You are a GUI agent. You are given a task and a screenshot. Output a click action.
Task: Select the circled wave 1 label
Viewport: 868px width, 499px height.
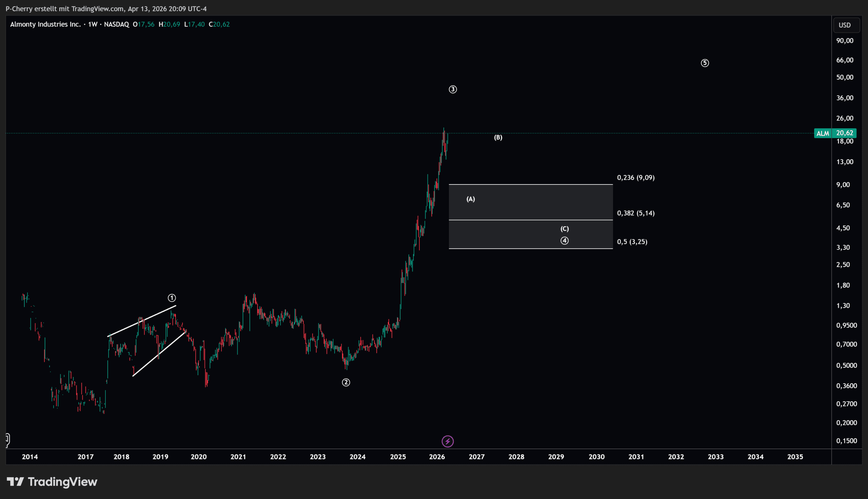pos(172,298)
